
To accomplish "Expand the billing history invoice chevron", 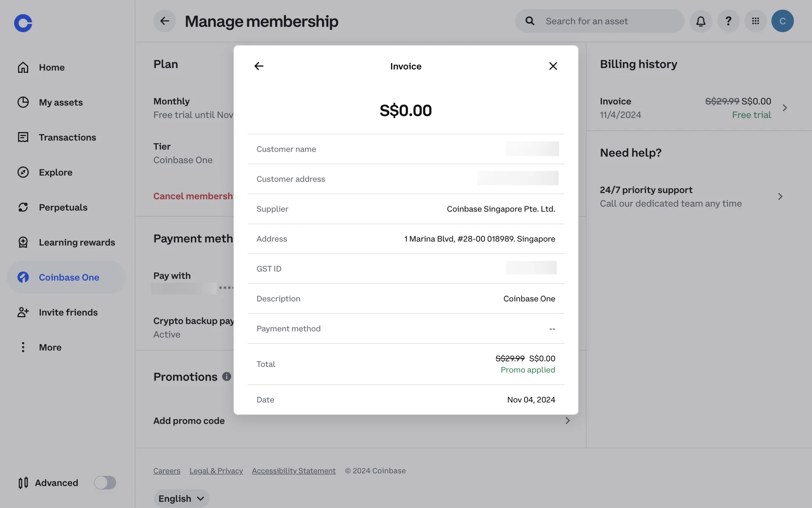I will [785, 108].
